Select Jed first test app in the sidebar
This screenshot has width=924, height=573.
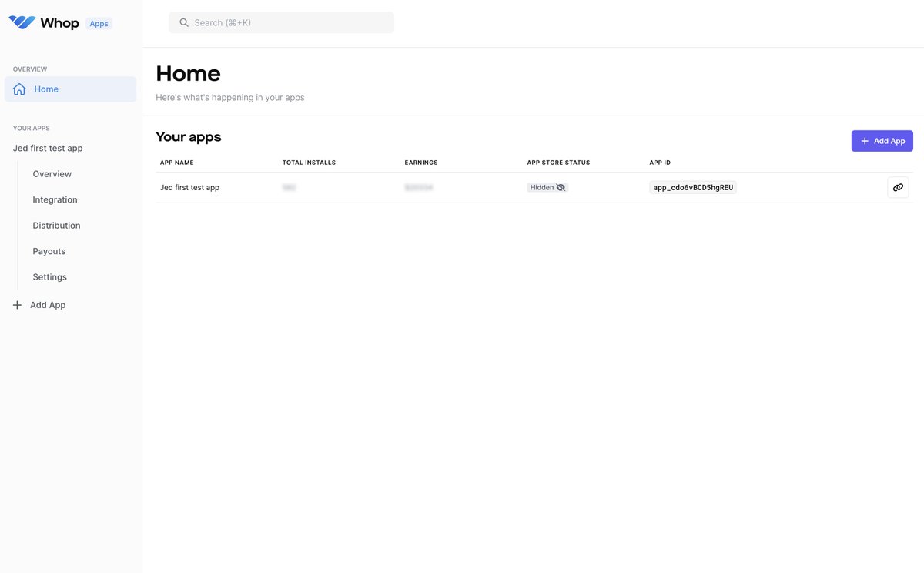tap(48, 148)
